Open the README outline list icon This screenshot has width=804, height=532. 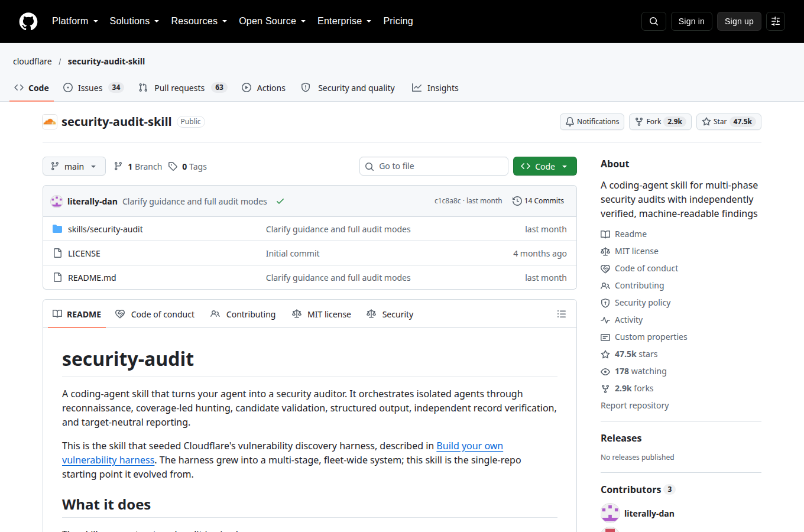pos(562,314)
